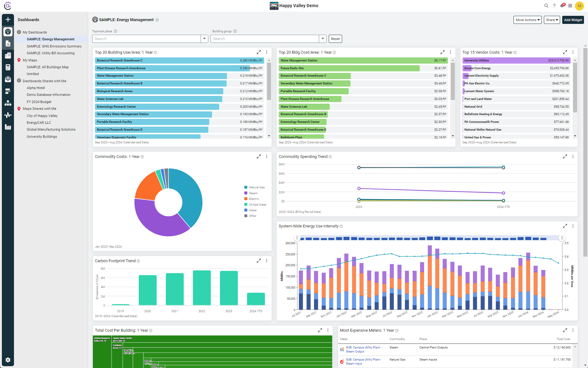Expand the Share dropdown menu
This screenshot has height=368, width=588.
coord(552,20)
